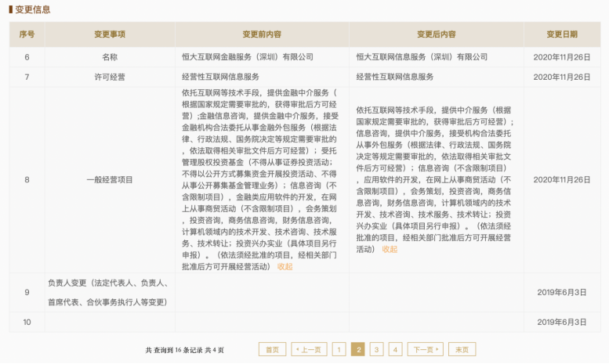Select row number 6 cell

(x=27, y=57)
